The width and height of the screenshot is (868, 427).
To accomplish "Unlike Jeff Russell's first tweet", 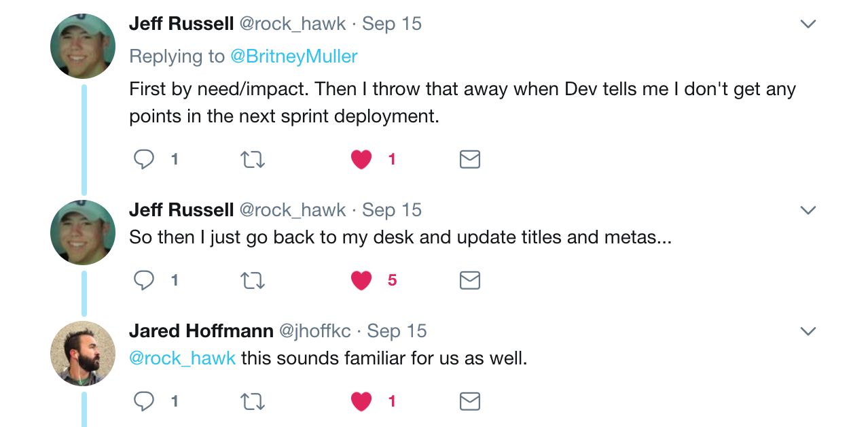I will point(361,159).
